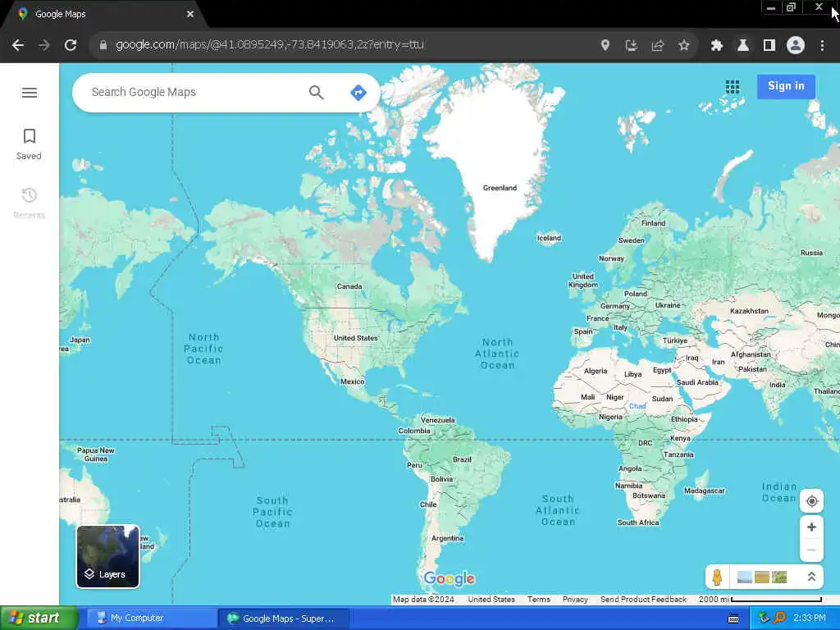Click the Mexico label on map
Screen dimensions: 840x630
point(353,381)
